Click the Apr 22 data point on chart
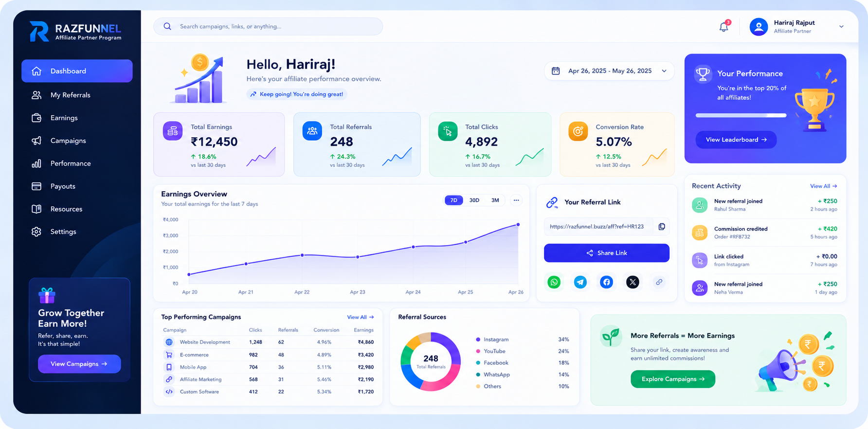The height and width of the screenshot is (429, 868). tap(302, 255)
